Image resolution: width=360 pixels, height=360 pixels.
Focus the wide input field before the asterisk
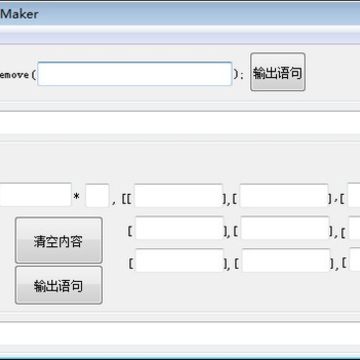(x=35, y=195)
